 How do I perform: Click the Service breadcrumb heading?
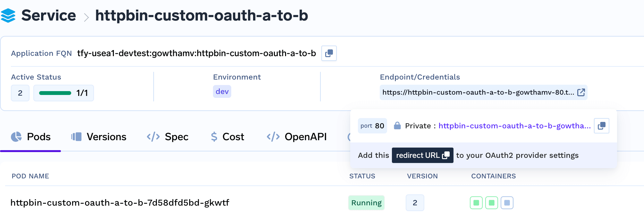48,15
